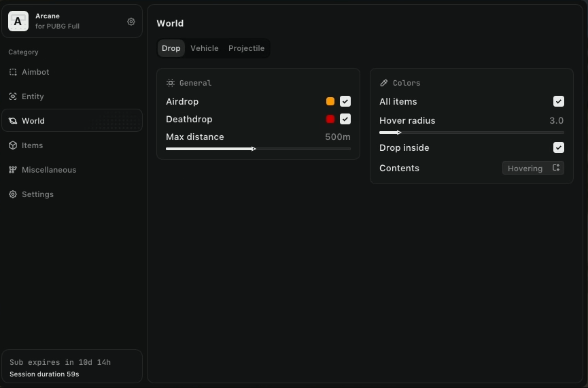Screen dimensions: 588x388
Task: Click the Arcane logo avatar
Action: (18, 22)
